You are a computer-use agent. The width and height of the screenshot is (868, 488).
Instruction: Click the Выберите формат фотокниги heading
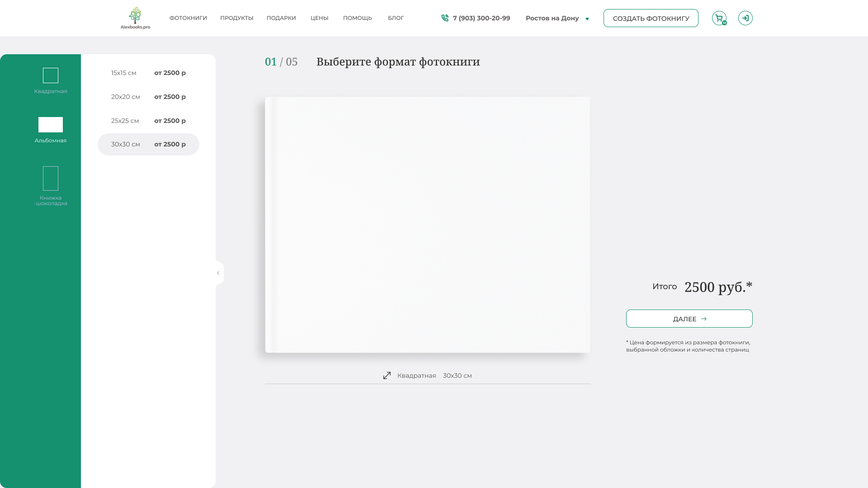click(x=398, y=62)
